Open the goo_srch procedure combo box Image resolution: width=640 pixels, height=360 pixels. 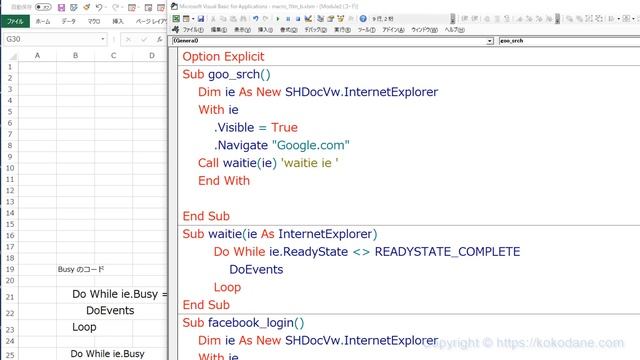569,41
